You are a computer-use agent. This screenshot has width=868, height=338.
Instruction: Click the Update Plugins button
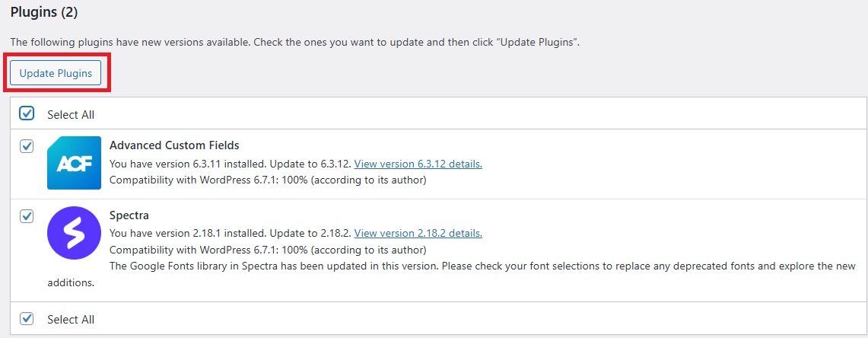56,73
